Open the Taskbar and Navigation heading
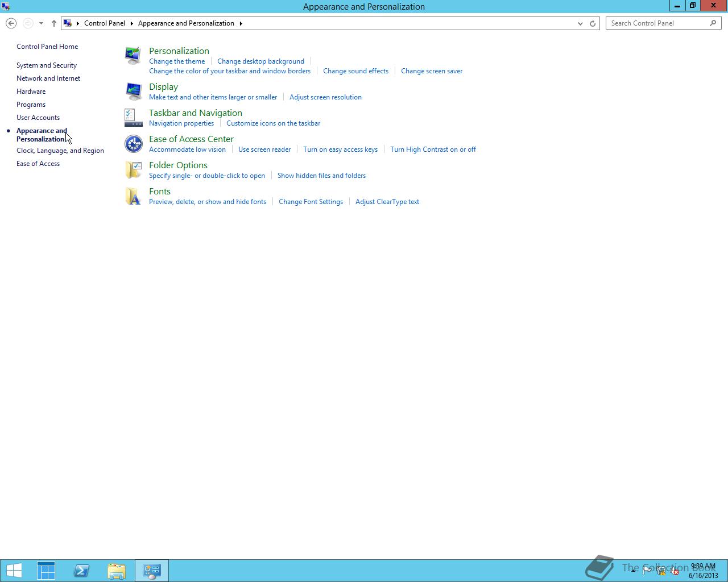This screenshot has height=582, width=728. click(x=196, y=113)
